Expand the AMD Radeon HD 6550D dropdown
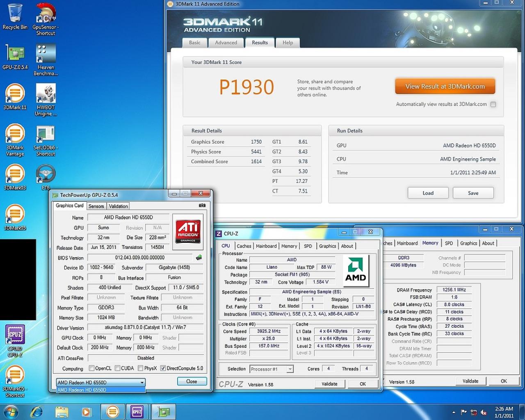The image size is (525, 420). (x=100, y=382)
